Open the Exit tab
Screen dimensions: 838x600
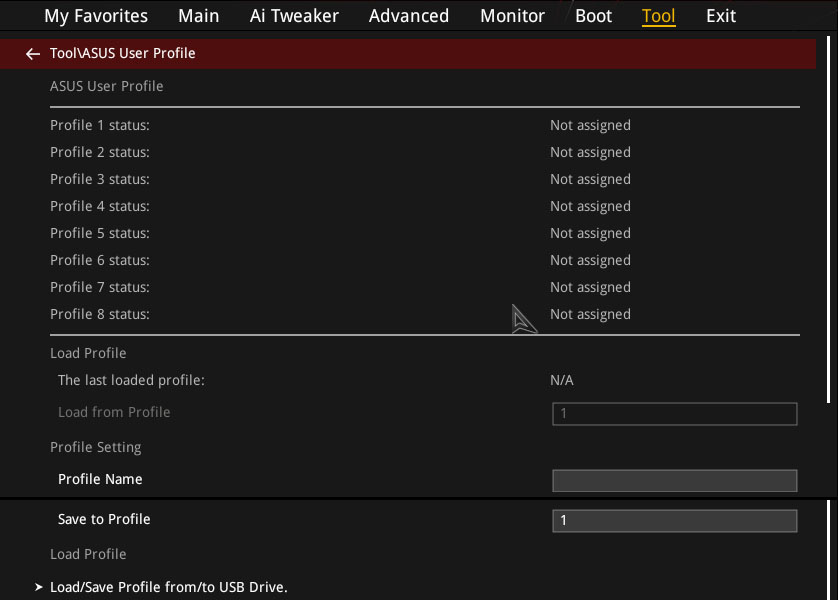720,16
